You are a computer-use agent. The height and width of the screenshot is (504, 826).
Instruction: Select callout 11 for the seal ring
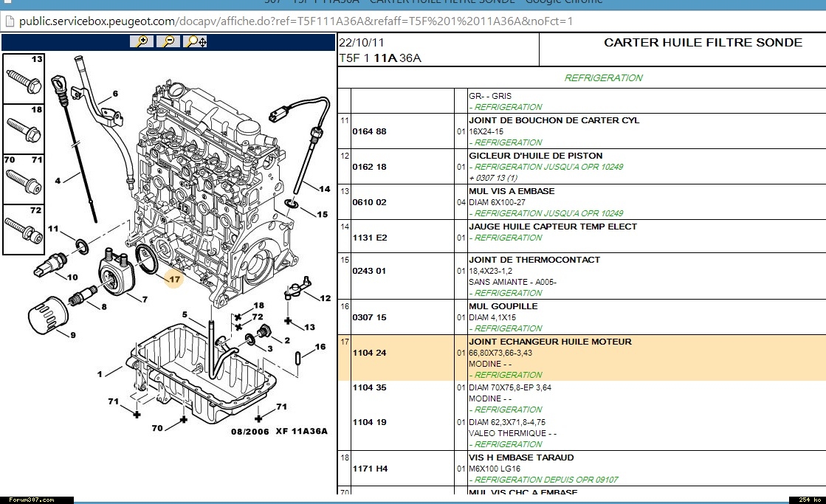click(x=53, y=229)
